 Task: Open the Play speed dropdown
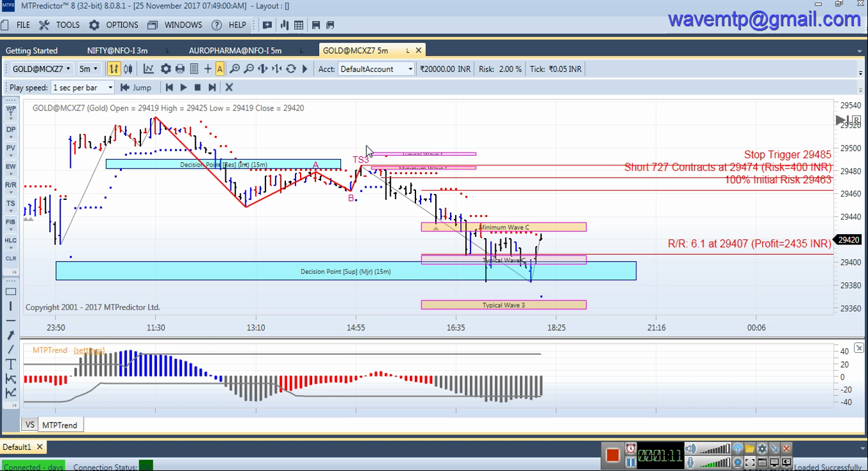[x=83, y=87]
